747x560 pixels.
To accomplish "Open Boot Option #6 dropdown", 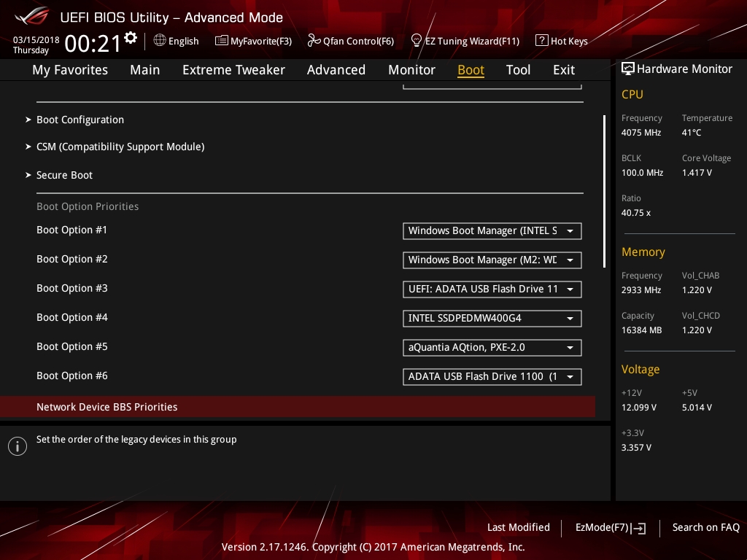I will click(x=492, y=377).
